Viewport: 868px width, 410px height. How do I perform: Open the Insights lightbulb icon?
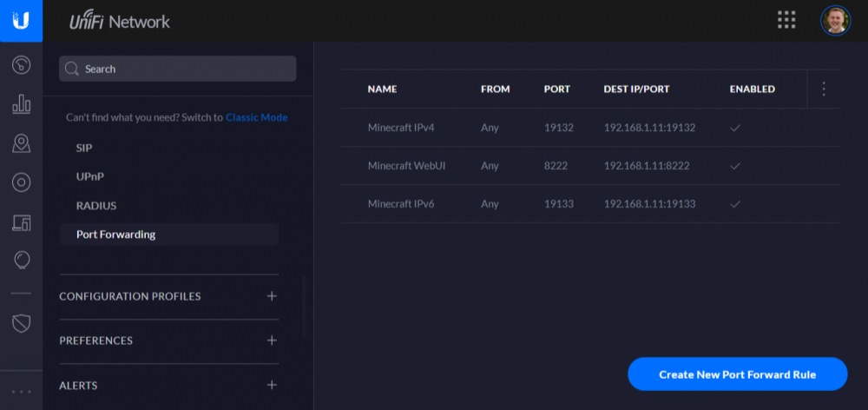click(21, 260)
